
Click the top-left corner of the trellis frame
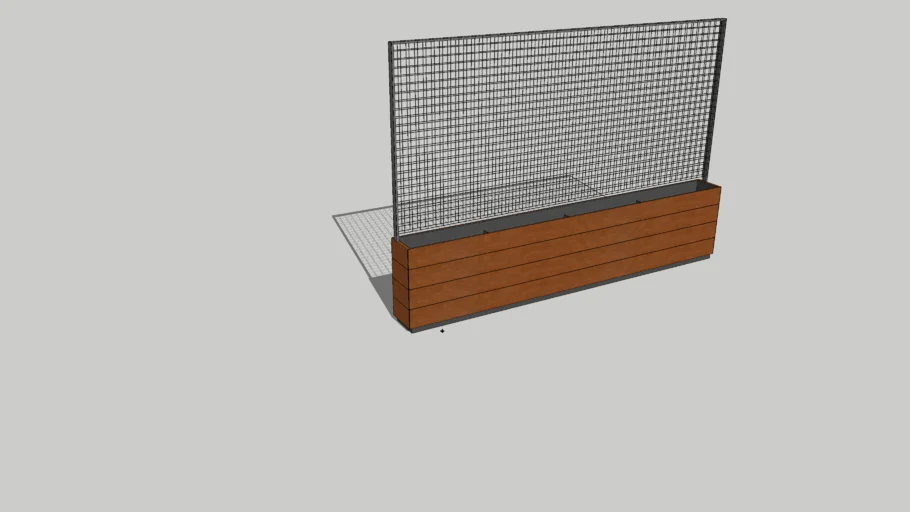click(x=391, y=44)
